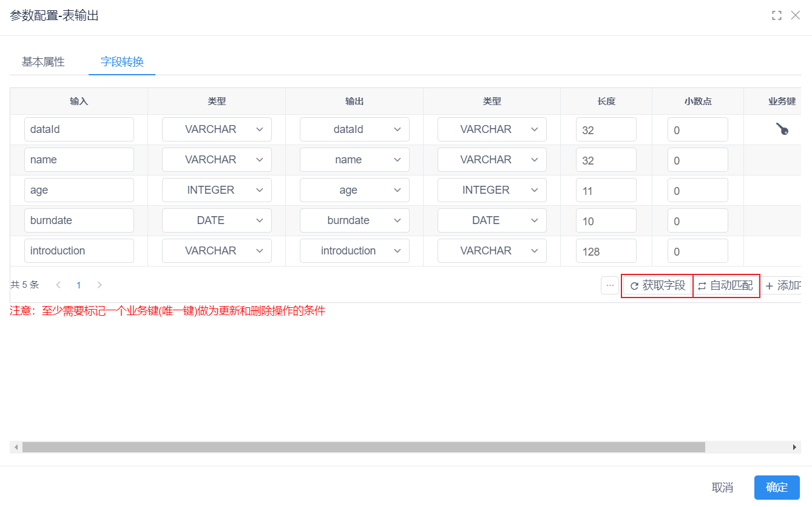Click decimal field in age row

coord(698,190)
